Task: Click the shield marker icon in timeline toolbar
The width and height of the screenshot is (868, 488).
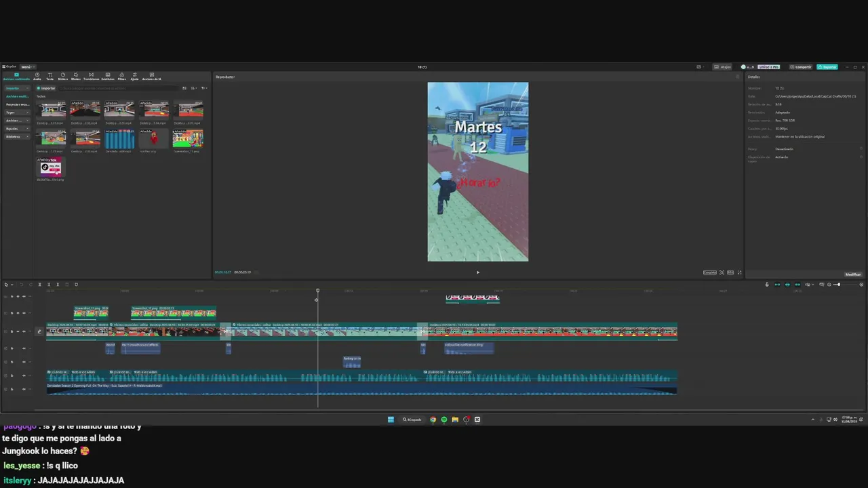Action: (76, 284)
